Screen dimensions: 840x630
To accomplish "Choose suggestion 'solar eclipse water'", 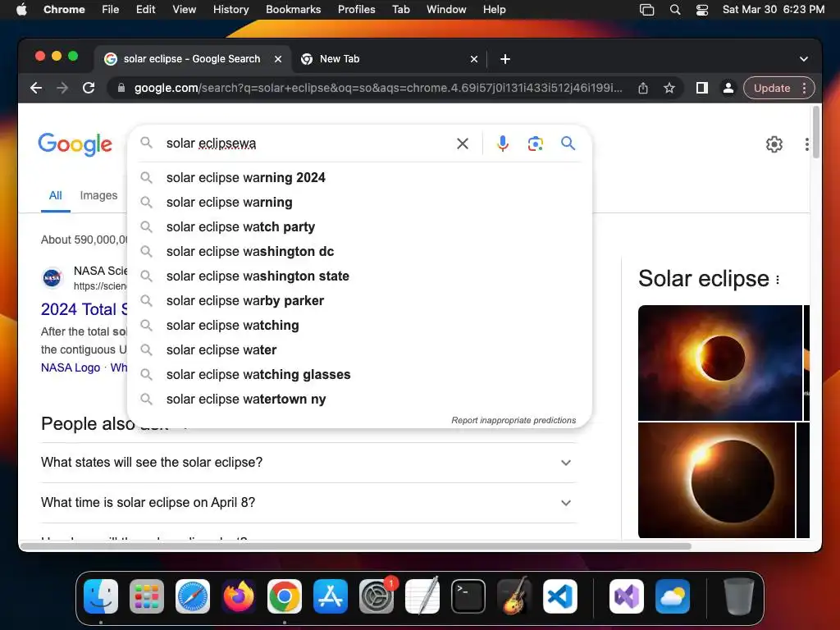I will 359,350.
